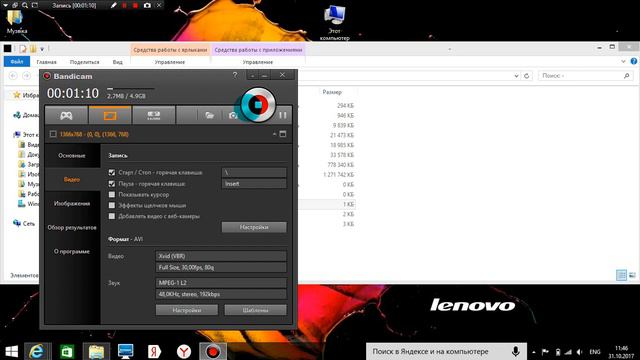Click Explorer search box Поиск
This screenshot has width=640, height=360.
pos(584,76)
